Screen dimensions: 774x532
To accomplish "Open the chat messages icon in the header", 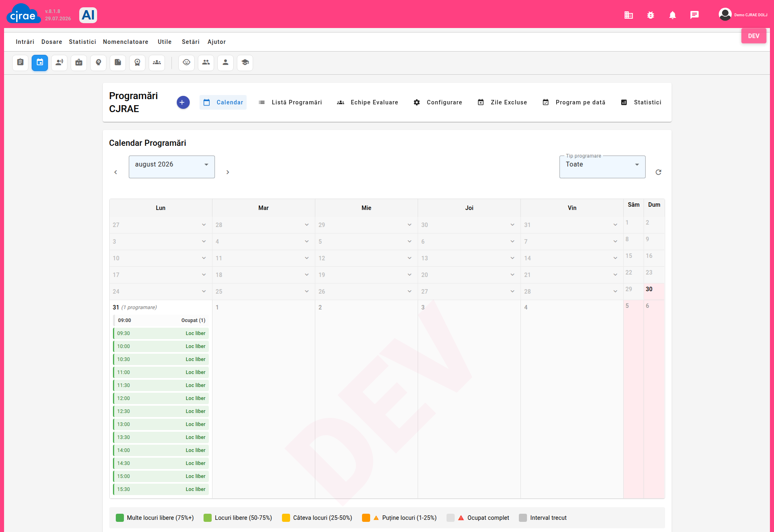I will click(694, 15).
